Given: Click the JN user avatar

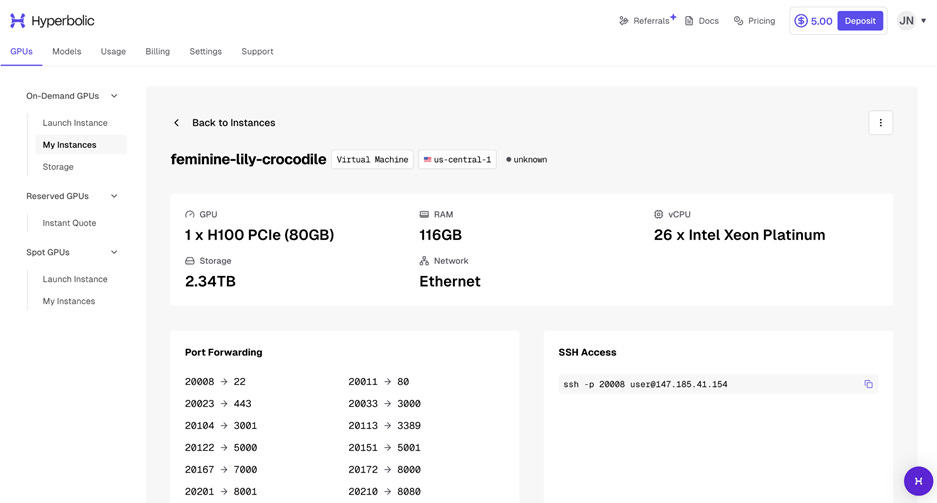Looking at the screenshot, I should (x=907, y=21).
